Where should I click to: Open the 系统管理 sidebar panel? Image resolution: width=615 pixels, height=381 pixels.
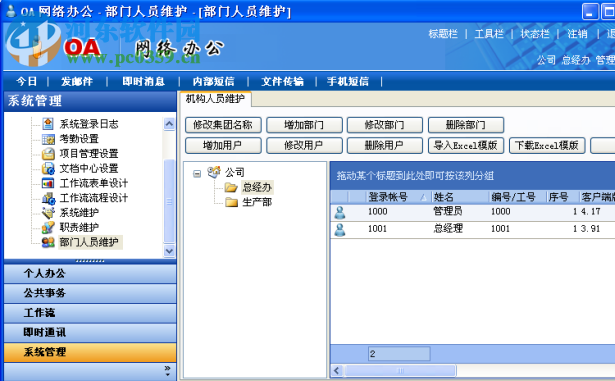tap(90, 352)
